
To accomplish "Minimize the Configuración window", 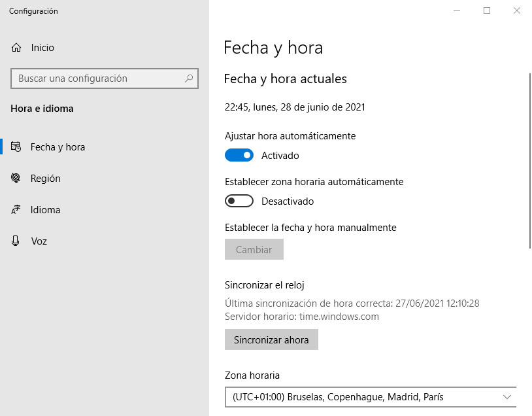I will (x=457, y=10).
